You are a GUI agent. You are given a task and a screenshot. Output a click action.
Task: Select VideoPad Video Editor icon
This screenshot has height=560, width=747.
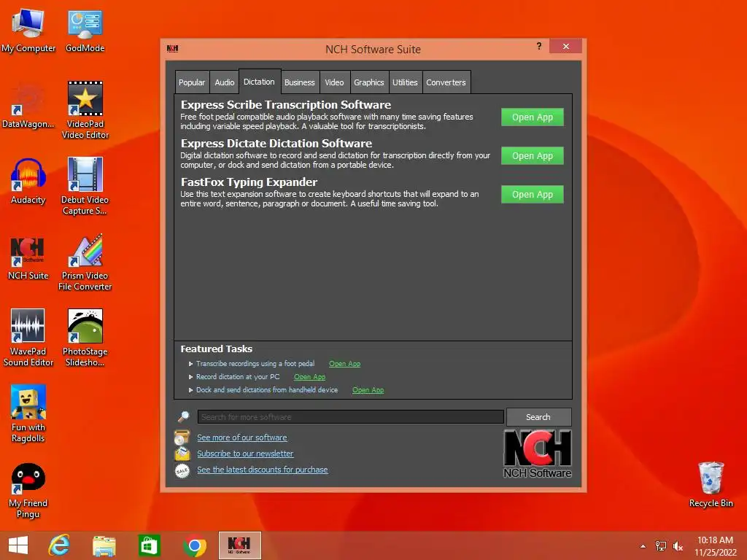[x=85, y=111]
